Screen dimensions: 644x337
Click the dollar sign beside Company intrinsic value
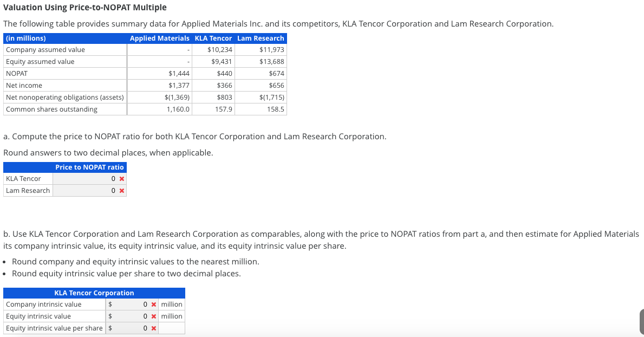(110, 304)
